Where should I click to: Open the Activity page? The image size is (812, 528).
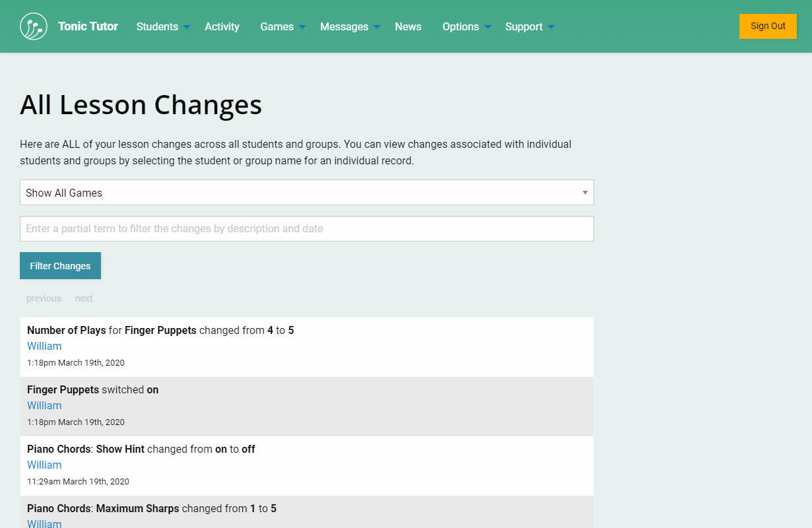(222, 26)
